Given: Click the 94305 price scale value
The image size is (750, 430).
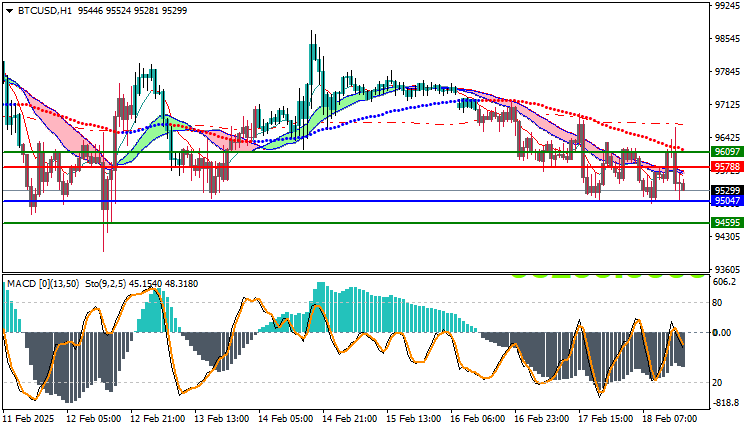Looking at the screenshot, I should [727, 237].
